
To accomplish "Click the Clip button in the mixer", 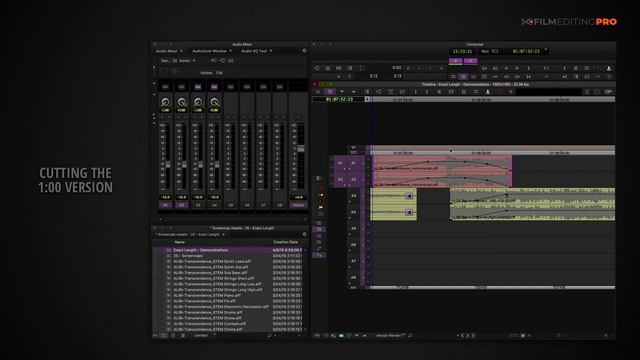I will (x=219, y=73).
